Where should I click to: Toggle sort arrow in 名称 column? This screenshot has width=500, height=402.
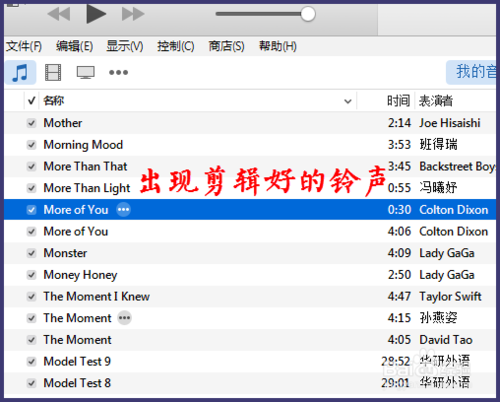pyautogui.click(x=348, y=101)
